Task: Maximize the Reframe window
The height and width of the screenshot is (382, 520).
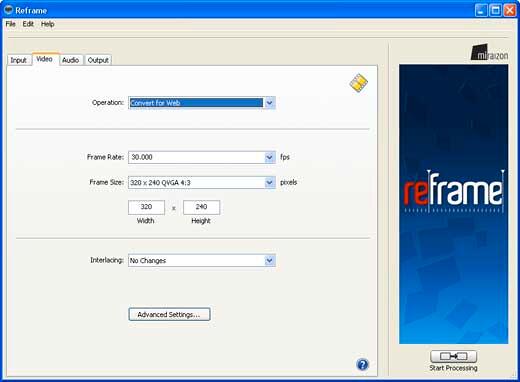Action: pos(495,10)
